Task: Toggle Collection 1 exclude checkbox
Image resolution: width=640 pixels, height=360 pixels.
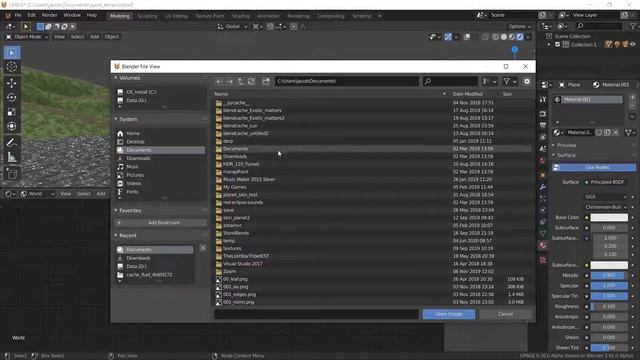Action: tap(557, 44)
